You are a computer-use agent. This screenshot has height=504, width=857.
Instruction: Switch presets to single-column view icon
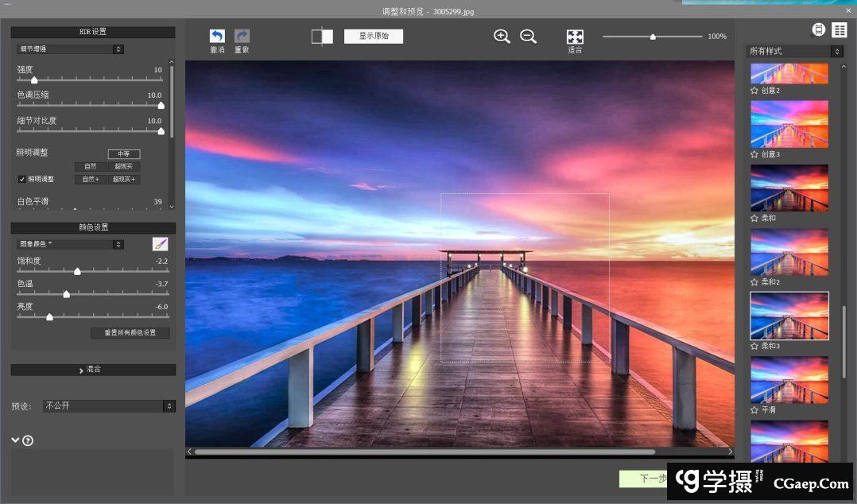coord(819,30)
